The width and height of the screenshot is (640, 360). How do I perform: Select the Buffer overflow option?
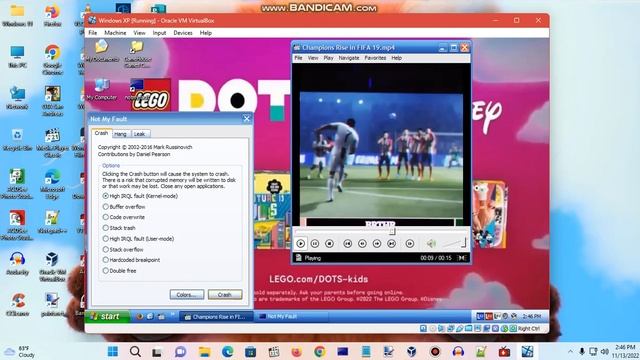click(x=124, y=207)
